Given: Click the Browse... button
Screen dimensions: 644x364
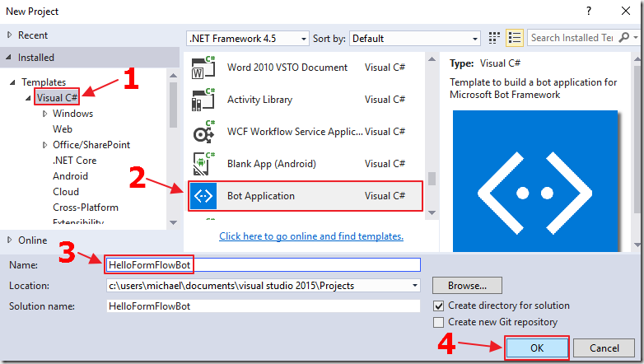Looking at the screenshot, I should (x=467, y=286).
